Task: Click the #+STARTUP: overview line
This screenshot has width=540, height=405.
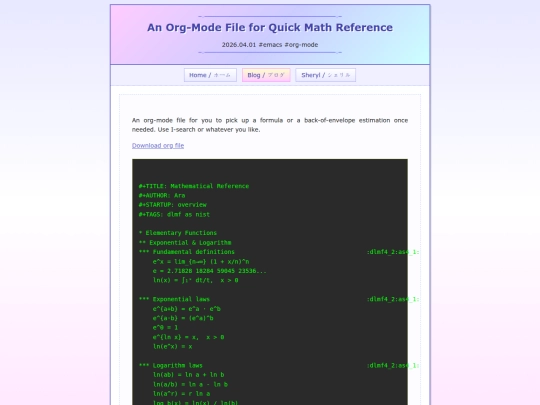Action: (173, 205)
